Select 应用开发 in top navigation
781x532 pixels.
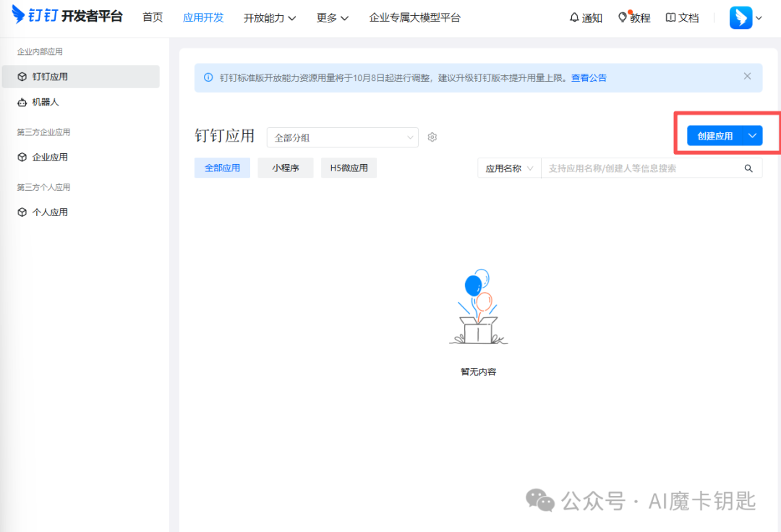click(203, 17)
